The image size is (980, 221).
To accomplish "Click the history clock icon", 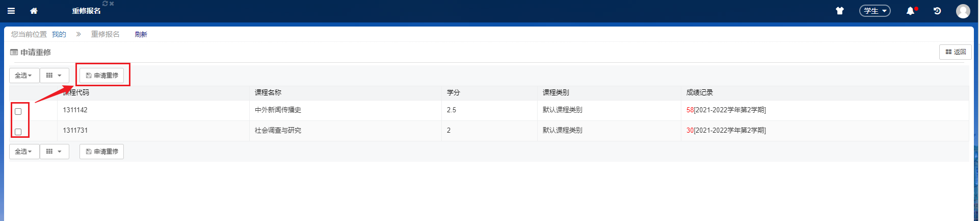I will (x=937, y=11).
